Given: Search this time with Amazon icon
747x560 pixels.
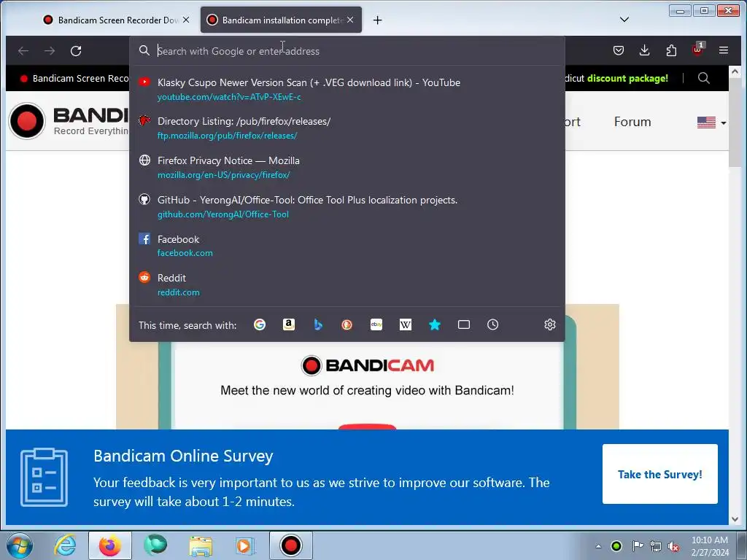Looking at the screenshot, I should click(x=289, y=324).
